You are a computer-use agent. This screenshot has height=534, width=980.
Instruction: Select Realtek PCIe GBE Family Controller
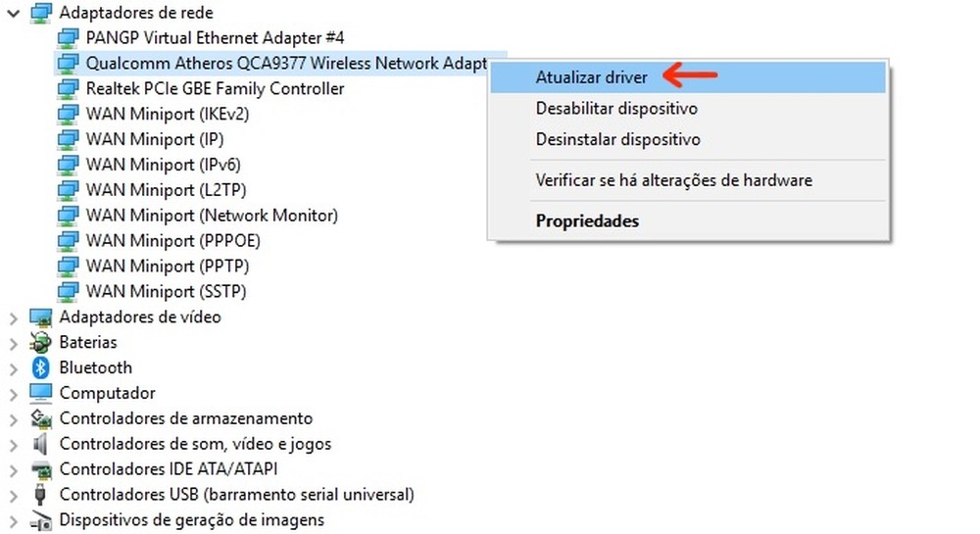point(215,88)
